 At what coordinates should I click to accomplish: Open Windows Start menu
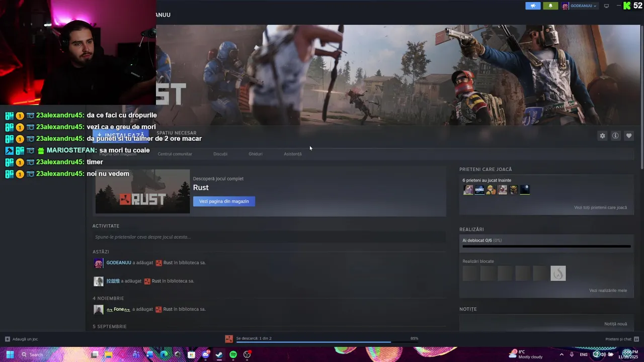point(10,354)
